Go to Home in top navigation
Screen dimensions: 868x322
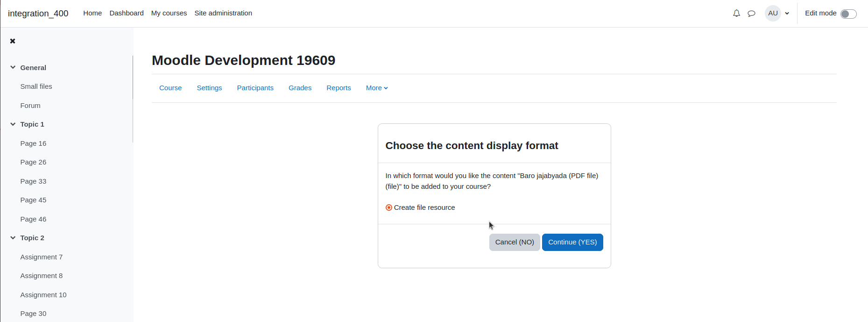[x=92, y=13]
